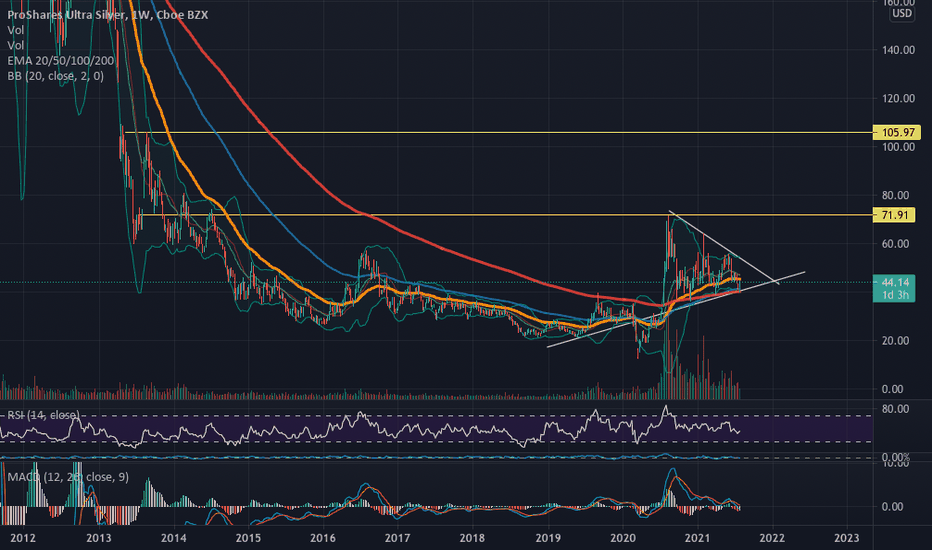Click the 105.97 horizontal line price tag
This screenshot has width=932, height=550.
click(x=897, y=132)
